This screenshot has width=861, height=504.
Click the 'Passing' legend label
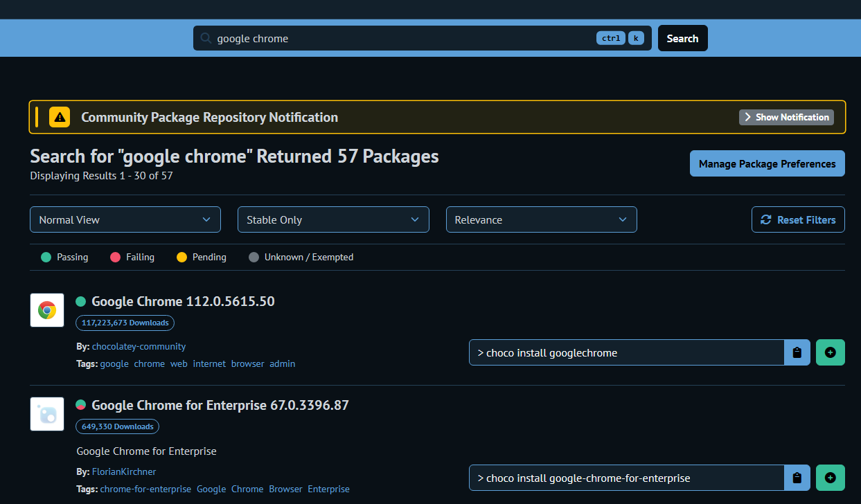(73, 257)
